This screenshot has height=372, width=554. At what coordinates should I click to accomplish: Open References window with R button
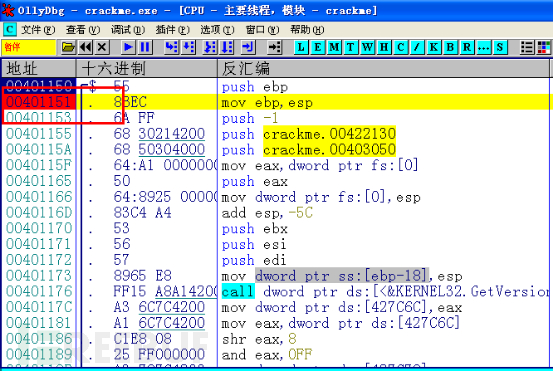pyautogui.click(x=467, y=47)
